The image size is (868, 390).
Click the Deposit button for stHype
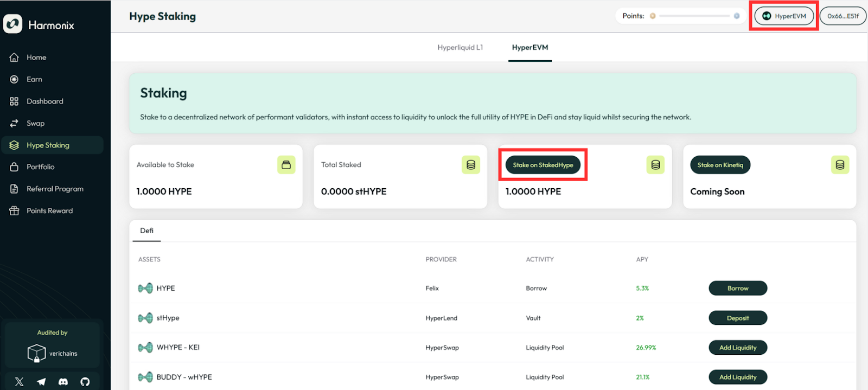737,318
